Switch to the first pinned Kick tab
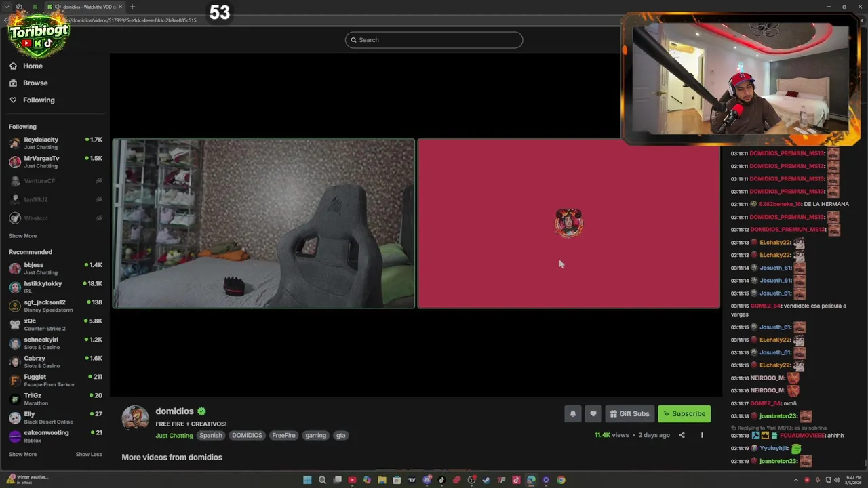Screen dimensions: 868x488 point(35,7)
